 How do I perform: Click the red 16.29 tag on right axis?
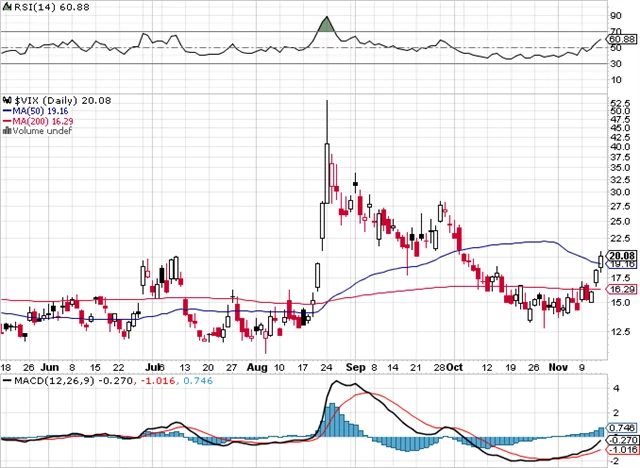click(622, 288)
